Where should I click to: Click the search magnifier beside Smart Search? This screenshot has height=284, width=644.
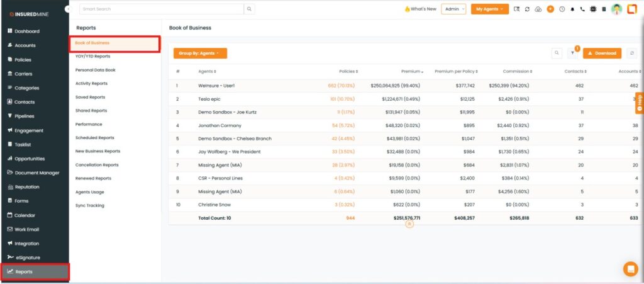[x=250, y=9]
